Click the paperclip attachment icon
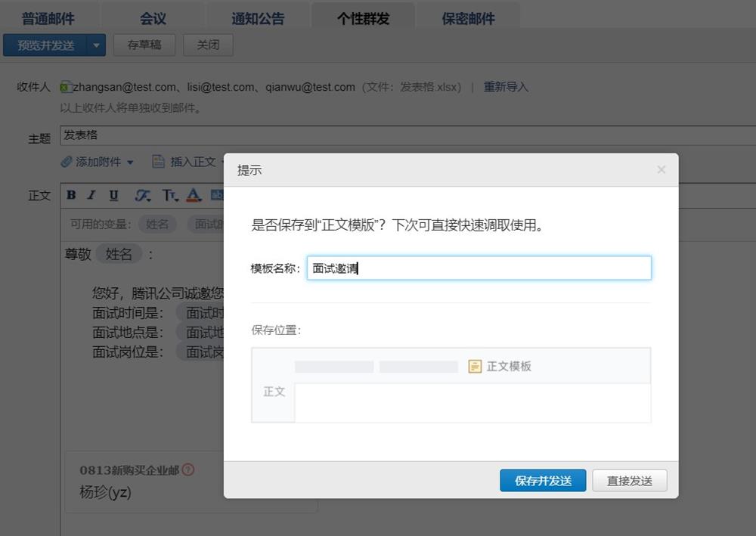Image resolution: width=756 pixels, height=536 pixels. coord(66,162)
